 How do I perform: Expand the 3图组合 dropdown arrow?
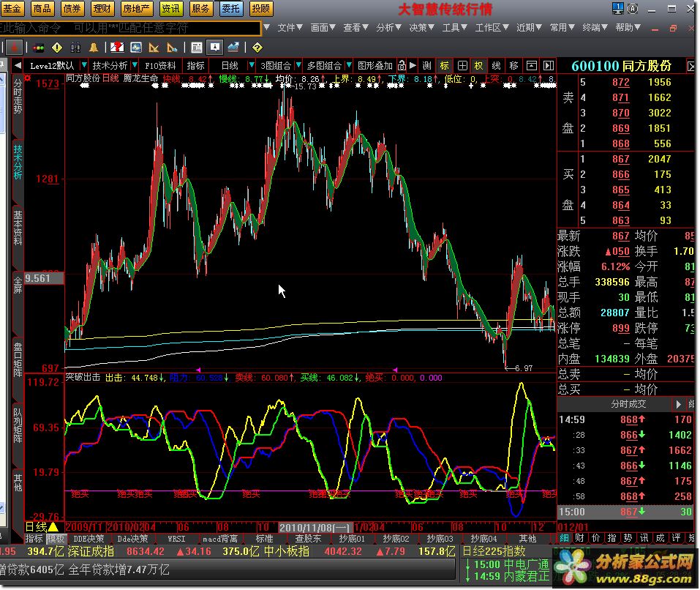(298, 66)
